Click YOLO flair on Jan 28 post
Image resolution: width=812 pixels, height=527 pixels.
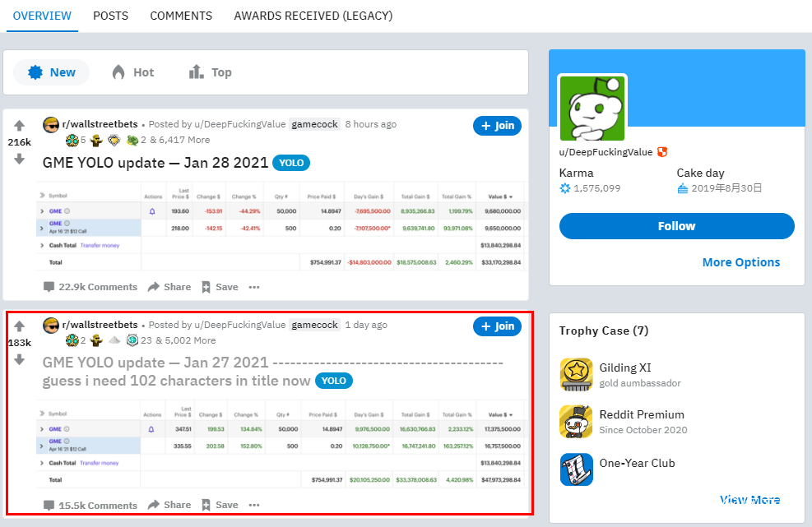pos(291,163)
